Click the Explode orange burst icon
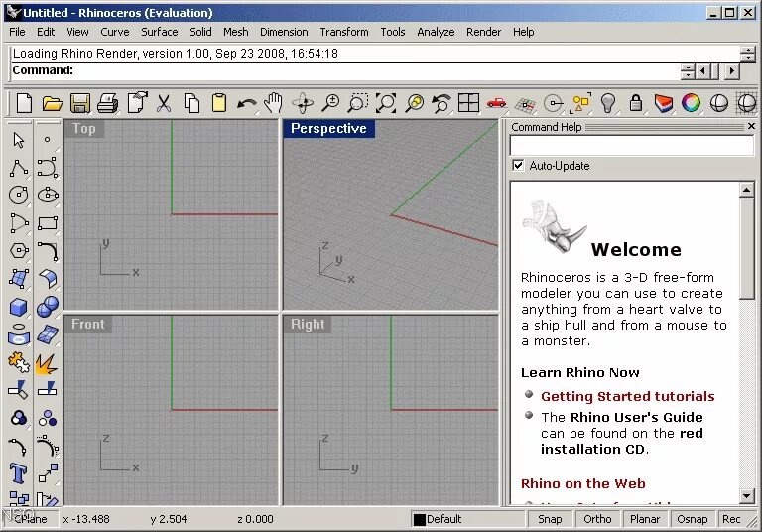This screenshot has height=532, width=762. point(47,363)
